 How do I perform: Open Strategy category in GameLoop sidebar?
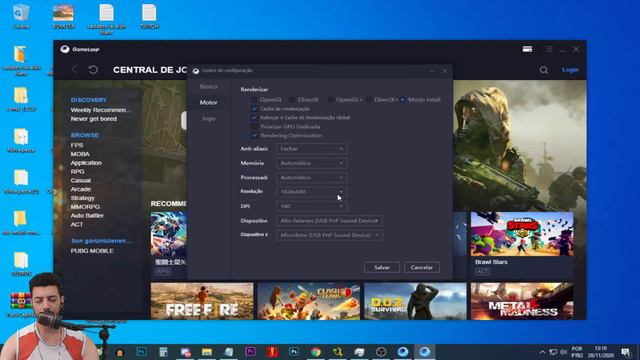pyautogui.click(x=82, y=198)
